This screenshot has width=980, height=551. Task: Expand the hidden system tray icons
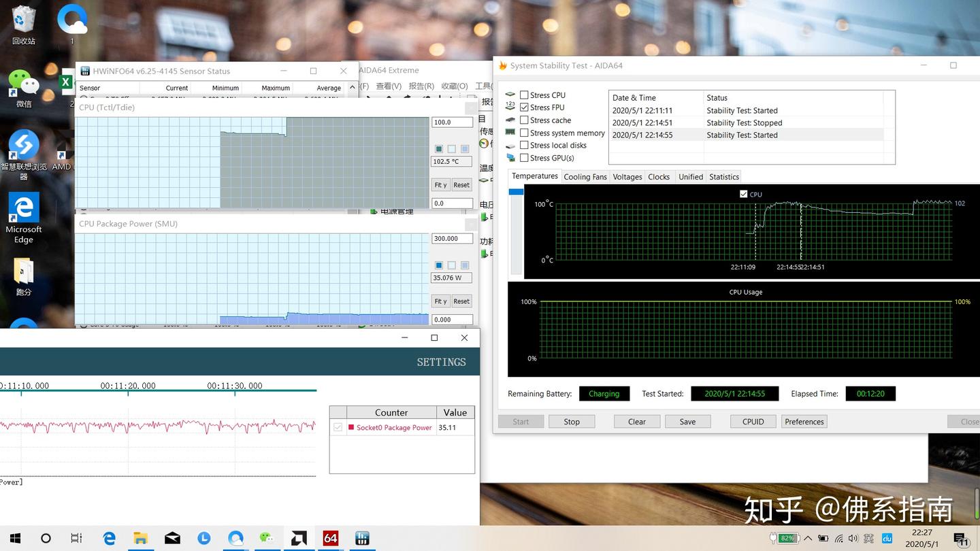(x=808, y=538)
